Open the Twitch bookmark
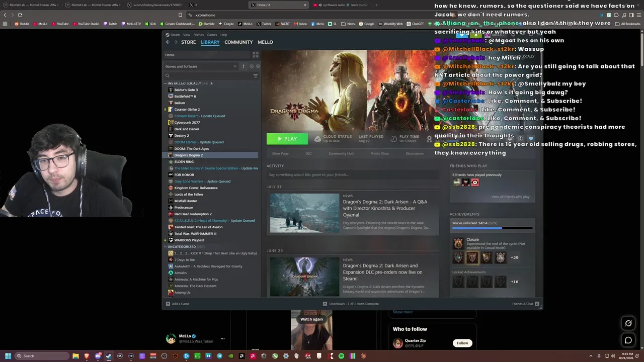 point(110,24)
